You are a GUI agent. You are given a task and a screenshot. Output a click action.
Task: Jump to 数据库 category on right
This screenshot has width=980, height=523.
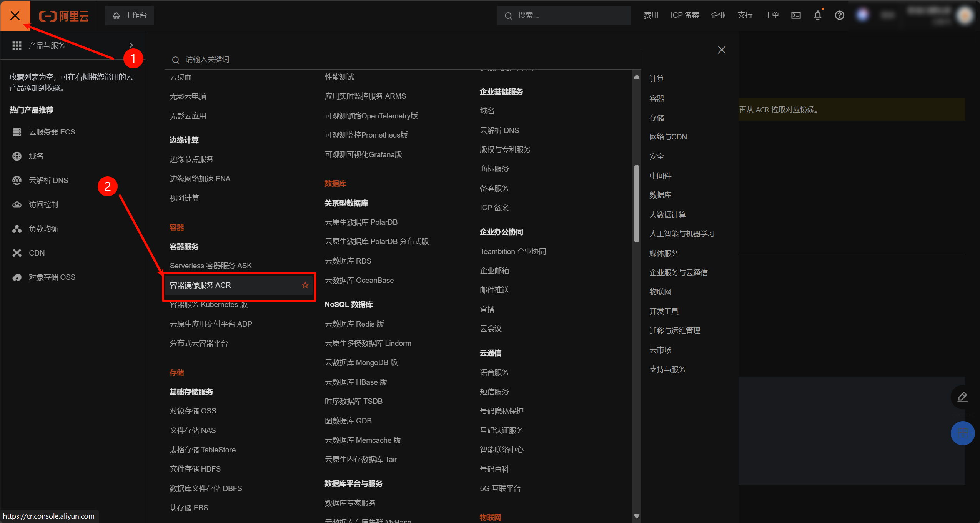660,195
